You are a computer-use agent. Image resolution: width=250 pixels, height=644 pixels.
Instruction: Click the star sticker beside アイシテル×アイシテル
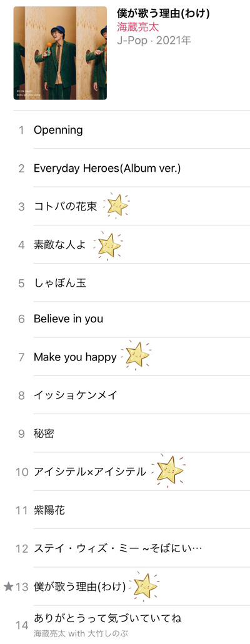[167, 470]
